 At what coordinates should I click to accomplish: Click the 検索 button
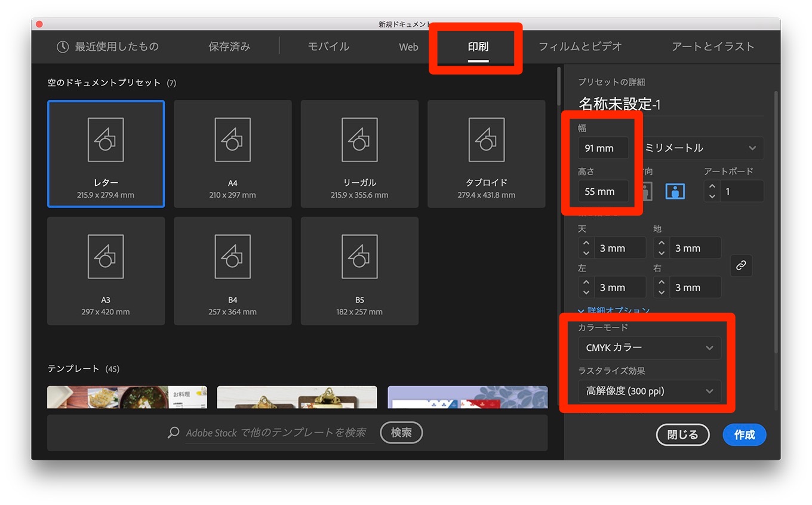pyautogui.click(x=401, y=433)
